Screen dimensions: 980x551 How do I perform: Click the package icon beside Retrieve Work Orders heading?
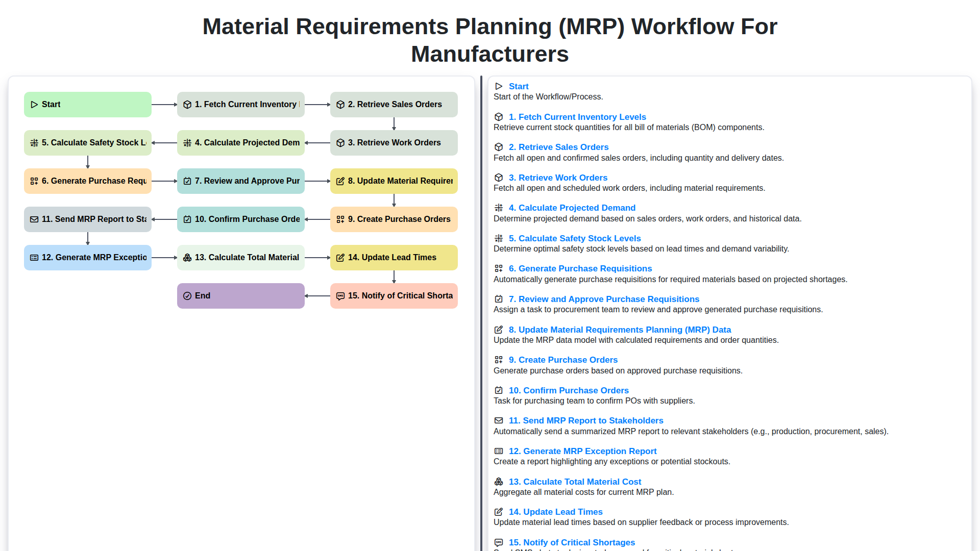(498, 178)
